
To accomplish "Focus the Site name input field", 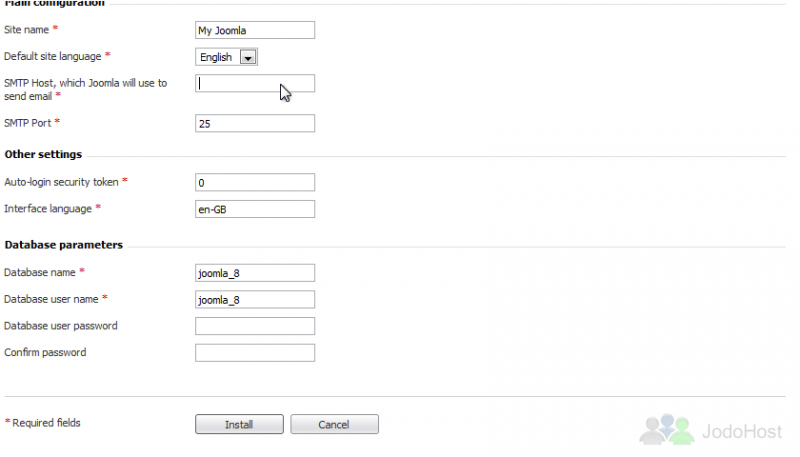I will pyautogui.click(x=255, y=30).
